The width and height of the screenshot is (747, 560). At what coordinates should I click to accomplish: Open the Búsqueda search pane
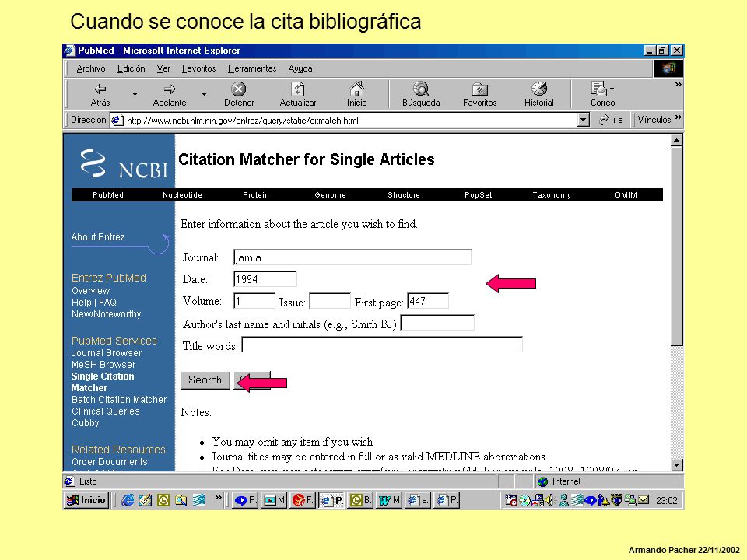click(x=421, y=94)
